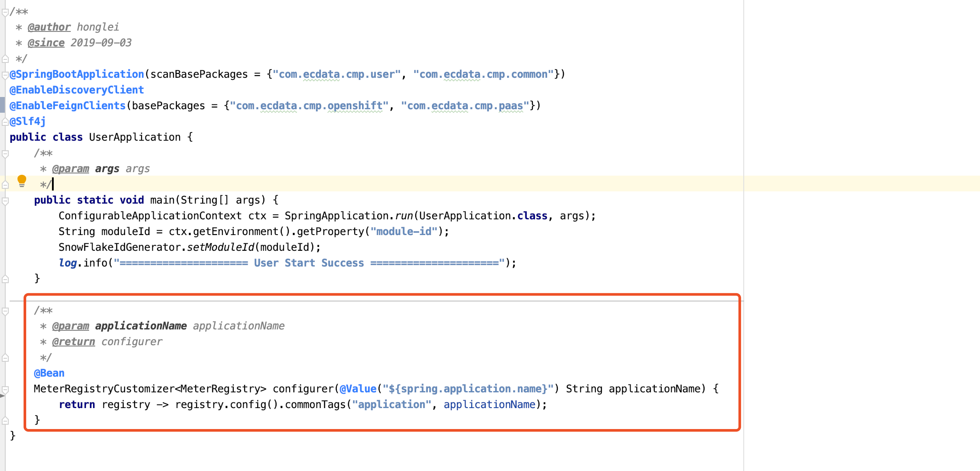This screenshot has width=980, height=471.
Task: Click the SnowFlakeIdGenerator class reference
Action: tap(120, 247)
